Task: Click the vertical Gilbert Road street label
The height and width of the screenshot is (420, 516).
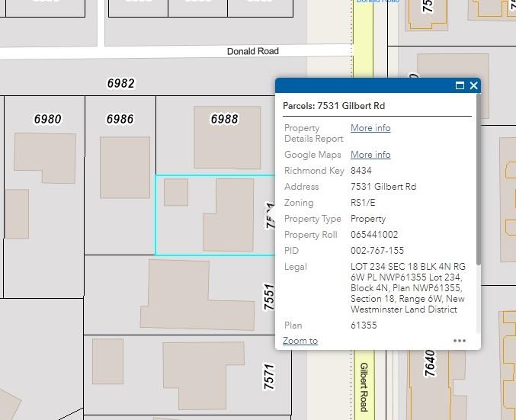Action: click(364, 386)
